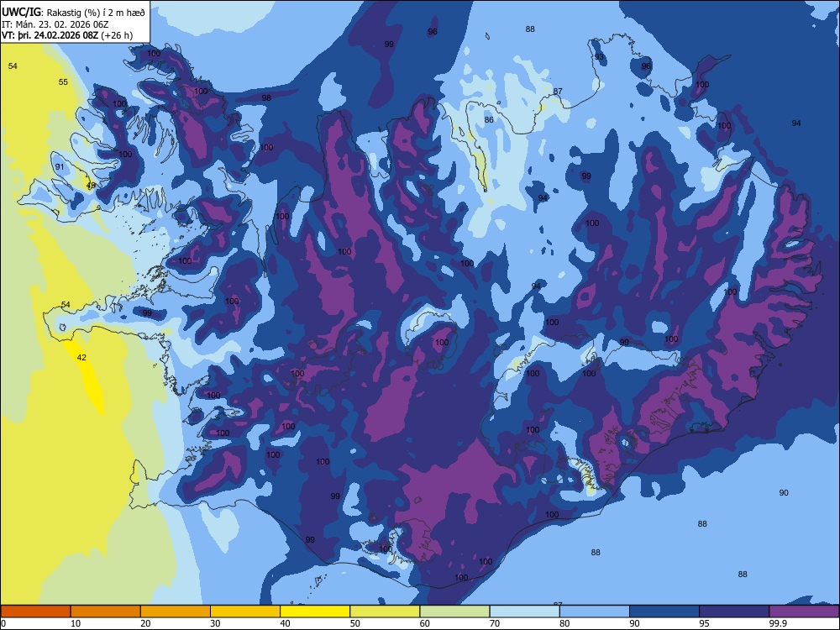Click the dark orange 0–10 legend swatch

(x=35, y=612)
